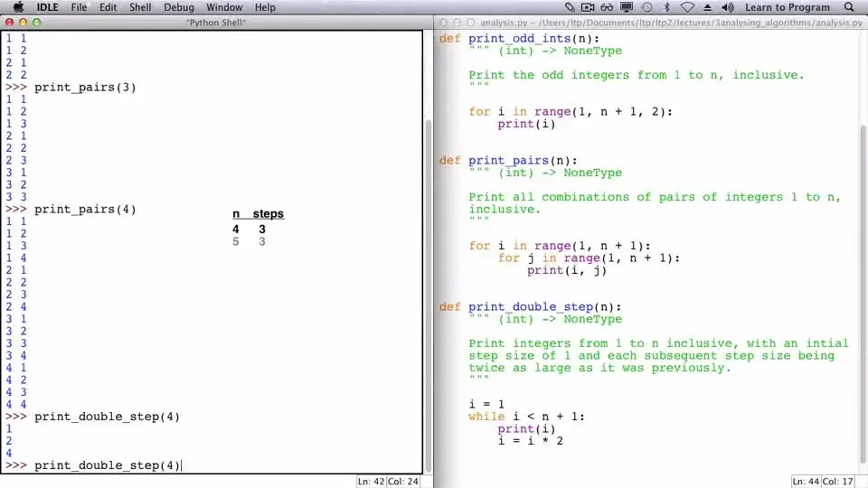Click 'for i in range(1, n + 1, 2):' line
868x488 pixels.
click(571, 112)
